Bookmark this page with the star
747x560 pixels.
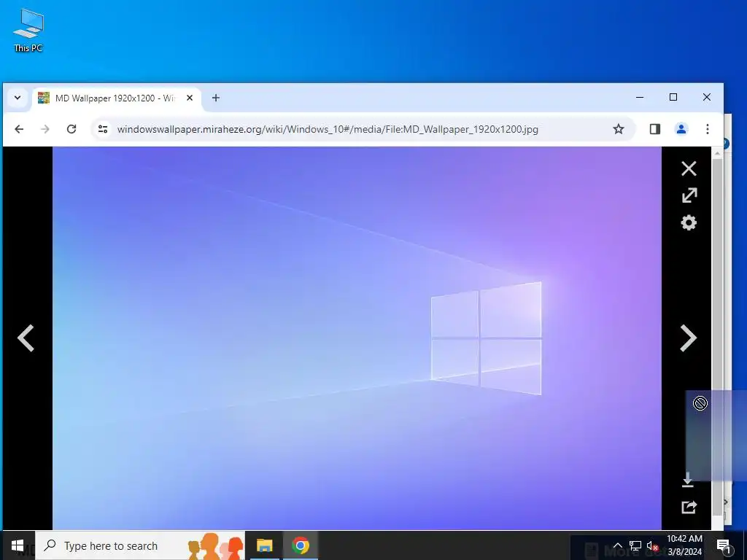pyautogui.click(x=619, y=129)
